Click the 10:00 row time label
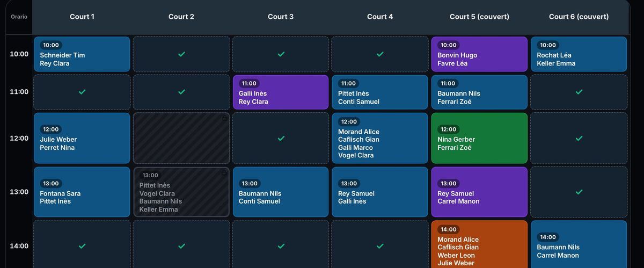The image size is (644, 268). coord(19,54)
